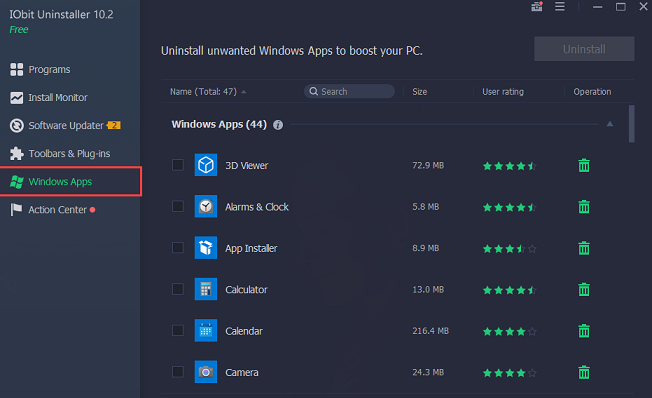Tick the Camera checkbox
Viewport: 652px width, 398px height.
[x=178, y=372]
